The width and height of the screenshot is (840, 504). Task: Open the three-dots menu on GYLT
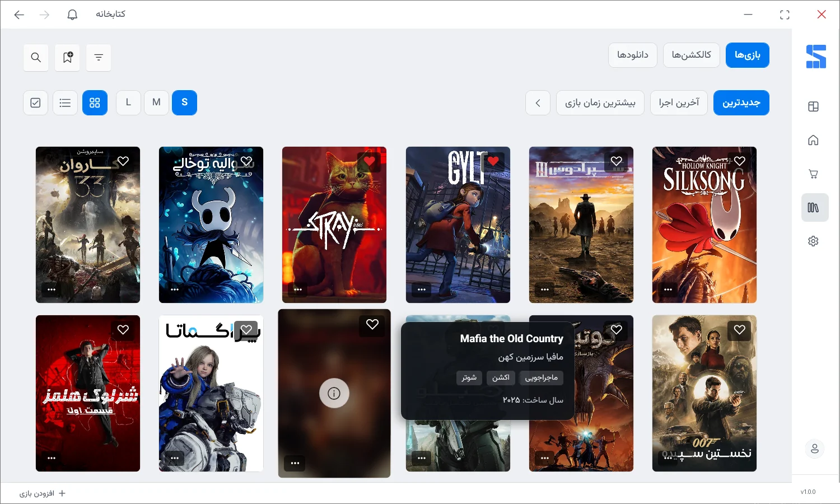click(x=422, y=290)
